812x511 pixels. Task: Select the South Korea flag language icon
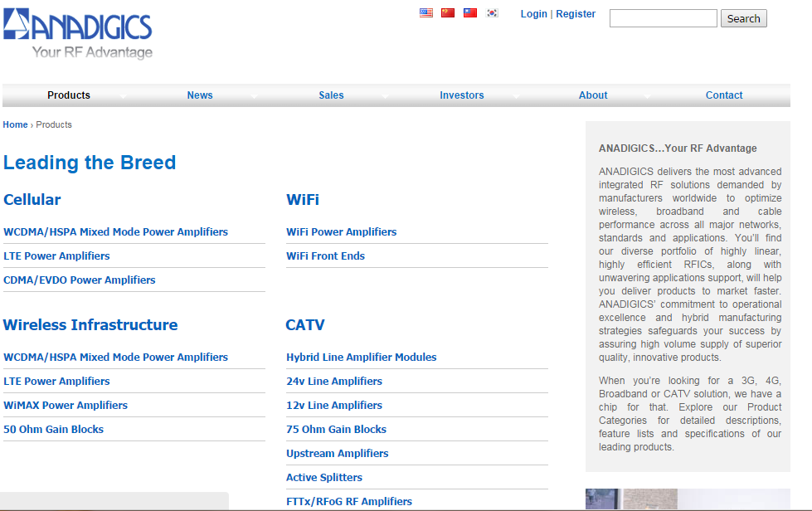(x=492, y=13)
